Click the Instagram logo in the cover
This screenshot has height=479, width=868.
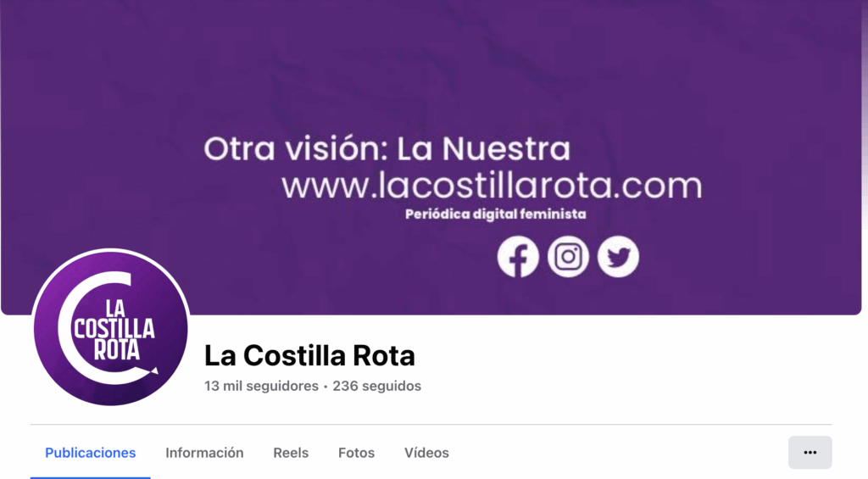tap(568, 256)
